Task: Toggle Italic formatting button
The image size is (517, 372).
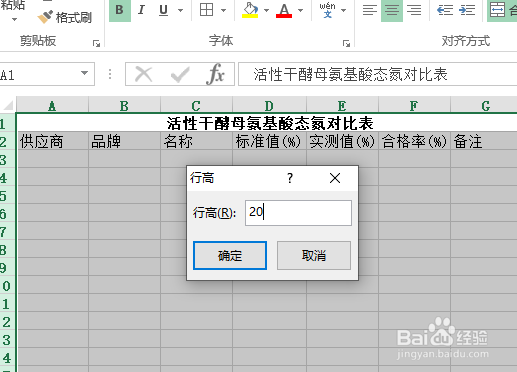Action: (x=142, y=10)
